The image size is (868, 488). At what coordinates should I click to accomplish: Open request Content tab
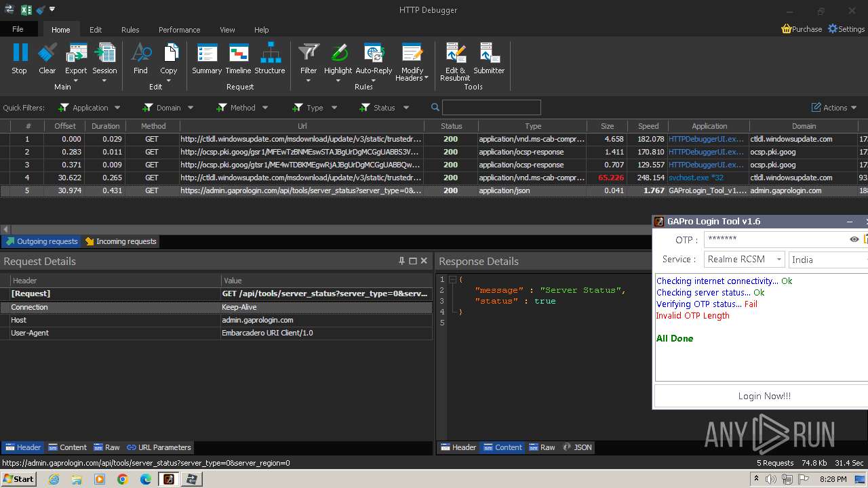tap(67, 447)
